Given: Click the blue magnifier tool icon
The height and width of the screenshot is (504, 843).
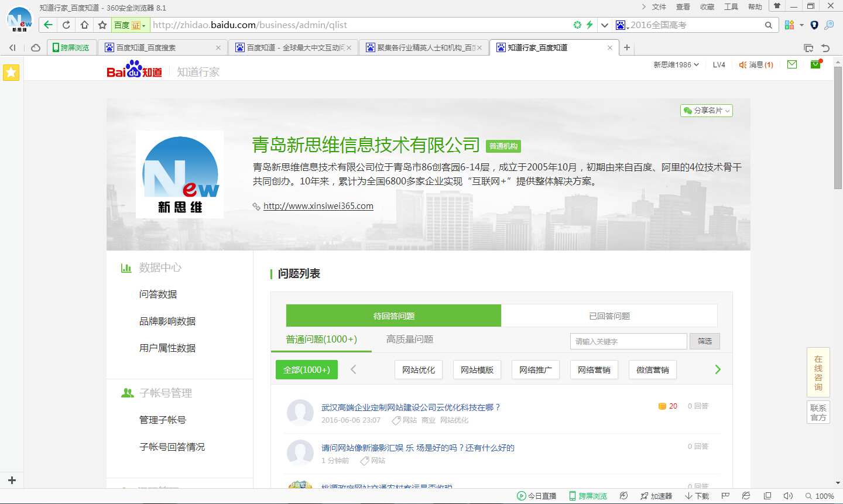Looking at the screenshot, I should point(829,25).
